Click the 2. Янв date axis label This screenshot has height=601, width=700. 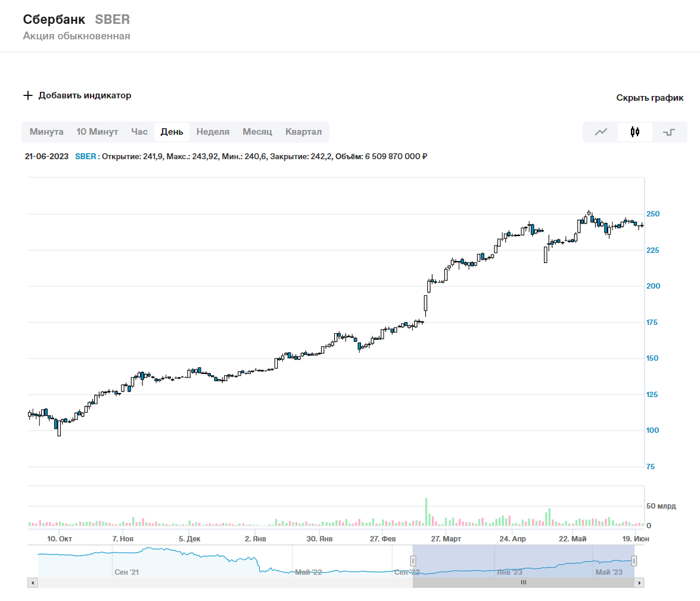[x=256, y=539]
